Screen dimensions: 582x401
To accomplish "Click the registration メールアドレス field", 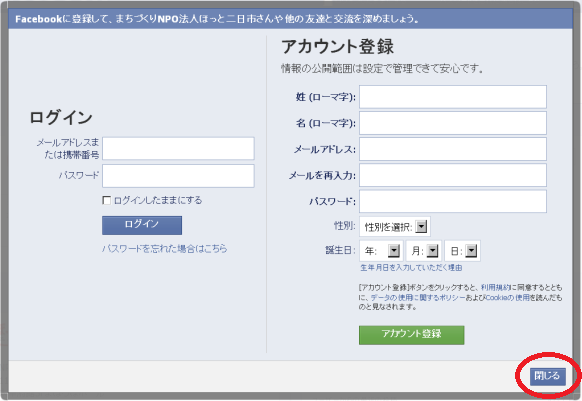I will [x=453, y=149].
